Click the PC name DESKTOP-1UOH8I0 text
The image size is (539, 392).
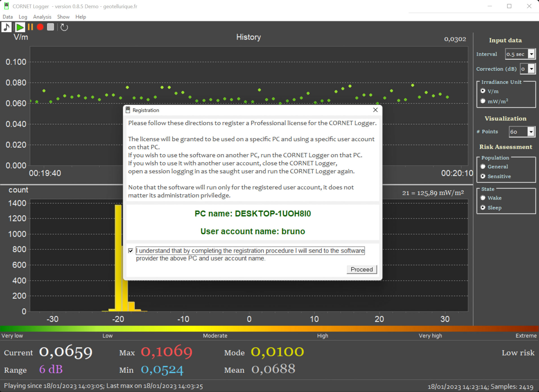coord(253,213)
